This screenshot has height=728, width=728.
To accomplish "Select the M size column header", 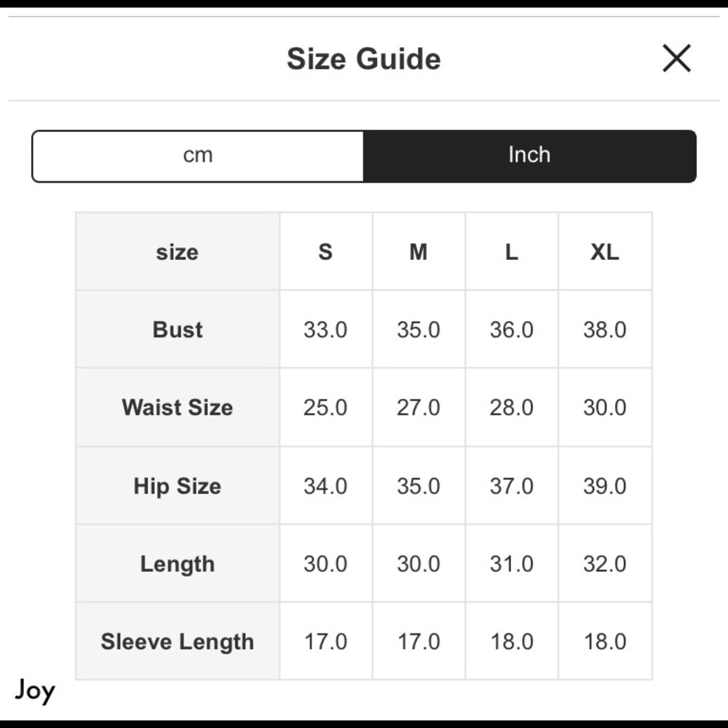I will click(419, 252).
